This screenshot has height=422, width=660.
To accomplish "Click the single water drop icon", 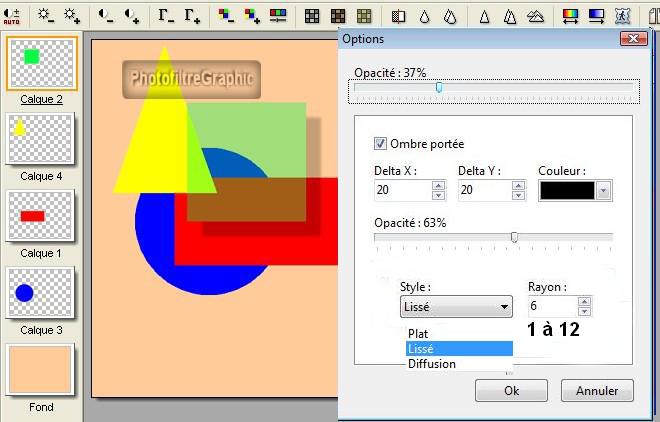I will click(x=425, y=16).
